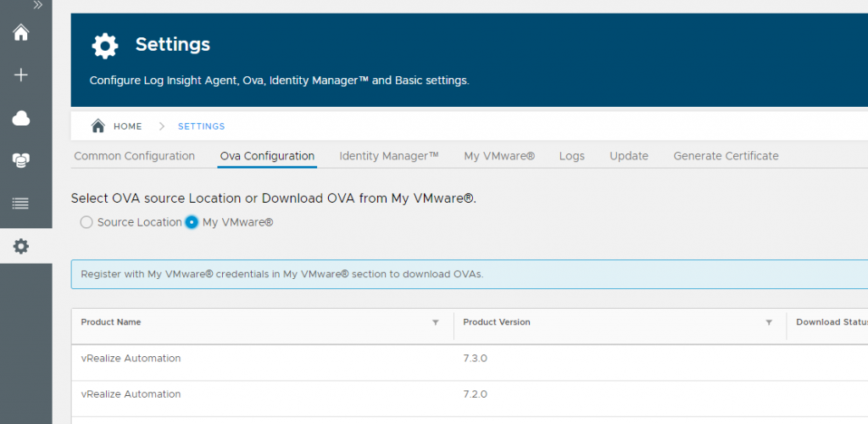
Task: Click the Home icon in the sidebar
Action: coord(21,33)
